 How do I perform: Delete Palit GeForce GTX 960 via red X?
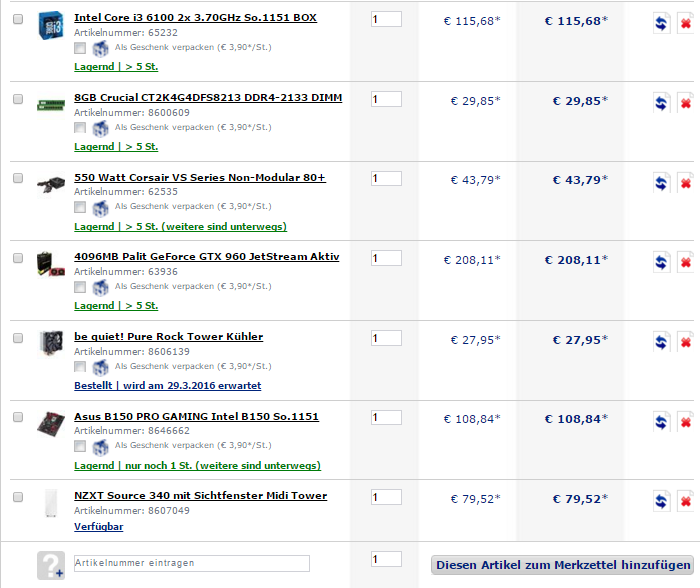coord(686,262)
